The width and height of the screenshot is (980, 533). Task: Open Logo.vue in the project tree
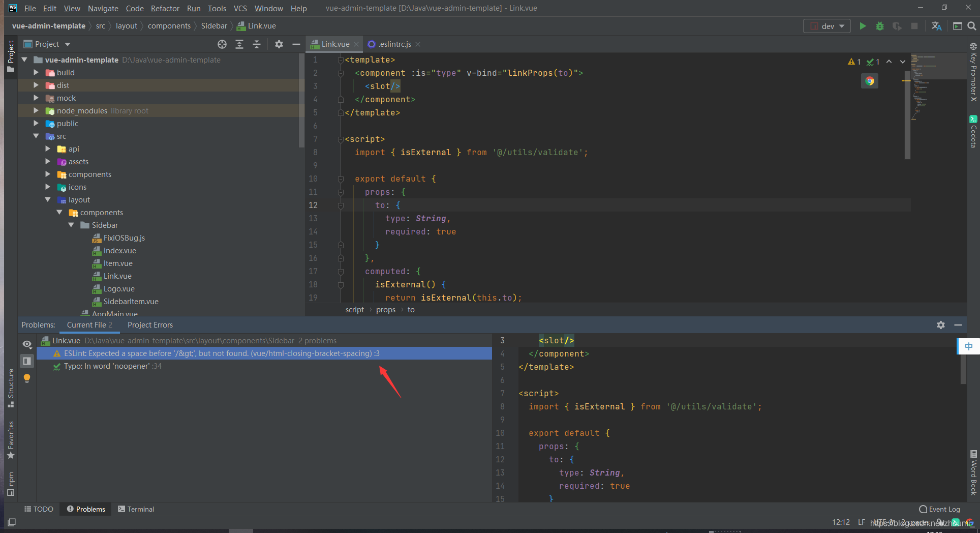coord(119,289)
